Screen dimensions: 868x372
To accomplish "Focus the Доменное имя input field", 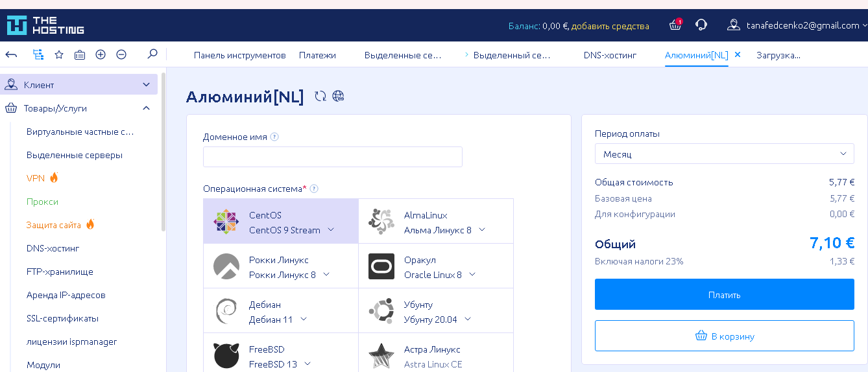I will 333,157.
